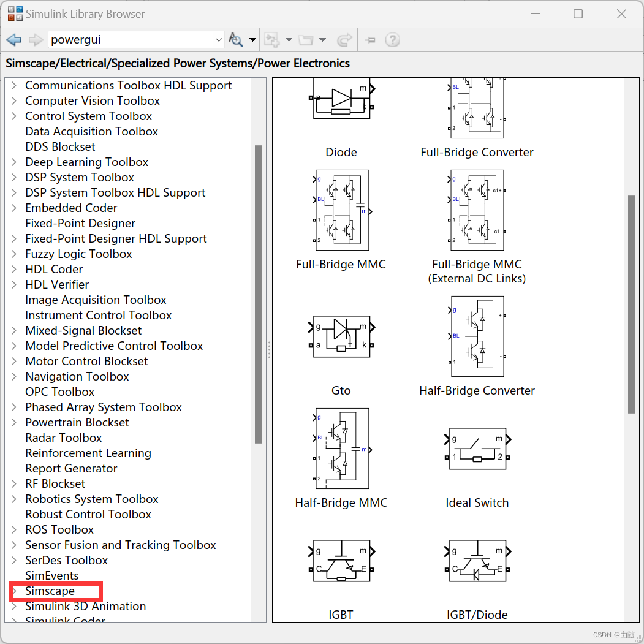This screenshot has width=644, height=644.
Task: Expand Control System Toolbox node
Action: tap(14, 116)
